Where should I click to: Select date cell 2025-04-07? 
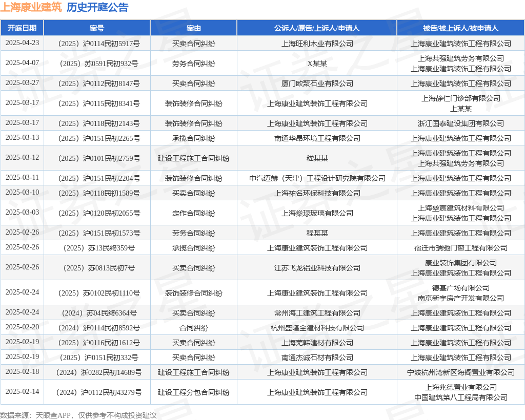[22, 63]
